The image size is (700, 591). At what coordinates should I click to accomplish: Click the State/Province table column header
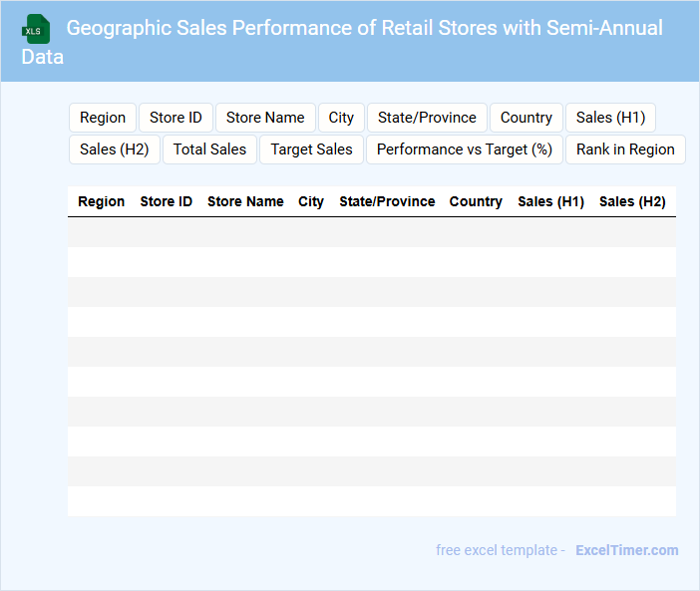387,201
